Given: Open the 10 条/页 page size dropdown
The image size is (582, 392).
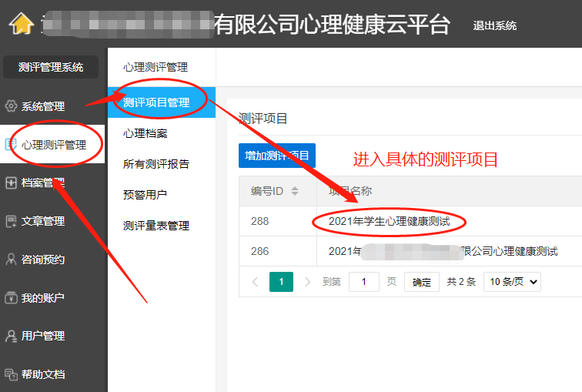Looking at the screenshot, I should tap(512, 282).
